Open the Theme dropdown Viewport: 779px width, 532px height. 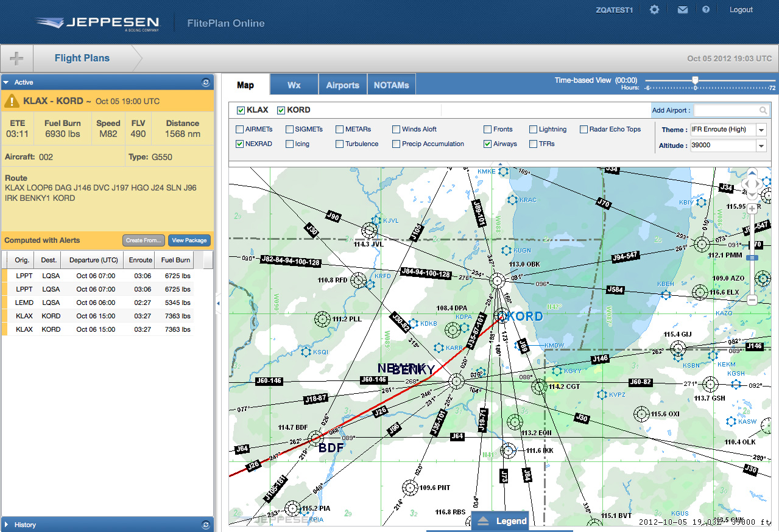click(x=761, y=130)
